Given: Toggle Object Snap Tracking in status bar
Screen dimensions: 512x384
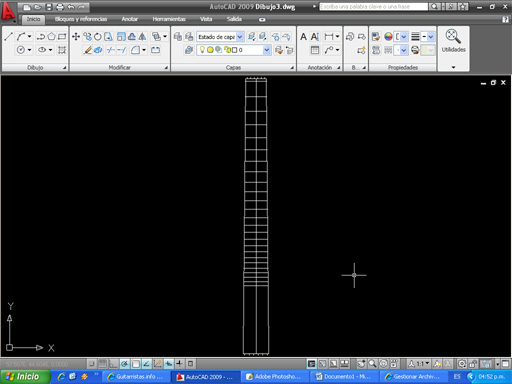Looking at the screenshot, I should (x=147, y=364).
